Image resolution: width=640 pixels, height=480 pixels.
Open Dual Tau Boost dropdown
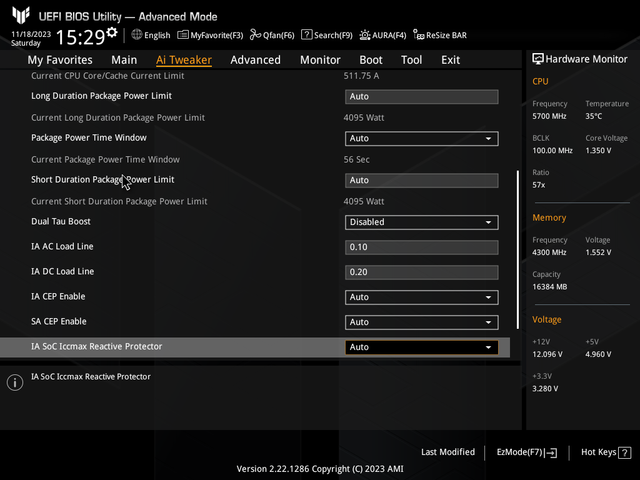[422, 222]
